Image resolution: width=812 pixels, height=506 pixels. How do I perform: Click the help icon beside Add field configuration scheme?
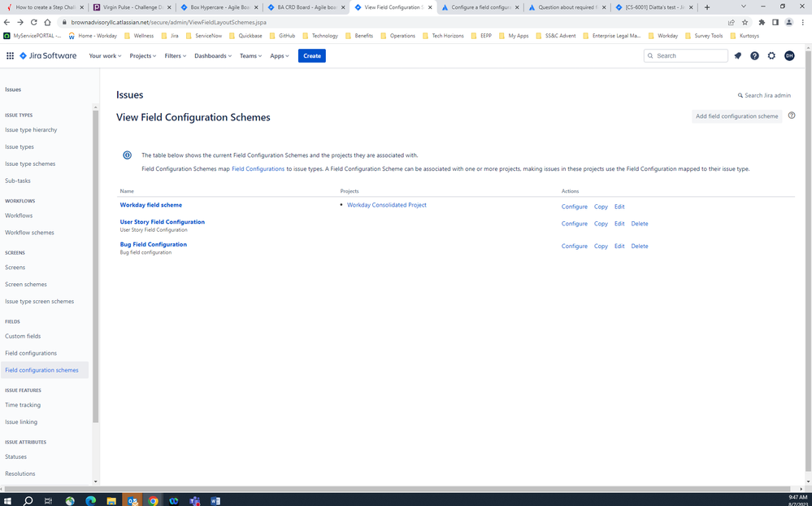792,116
